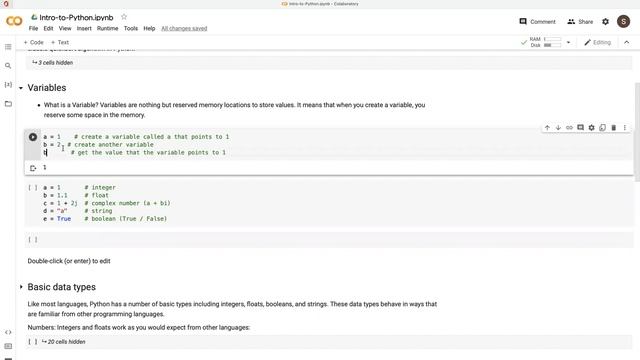The width and height of the screenshot is (640, 360).
Task: Click the Disk usage bar
Action: [x=553, y=45]
